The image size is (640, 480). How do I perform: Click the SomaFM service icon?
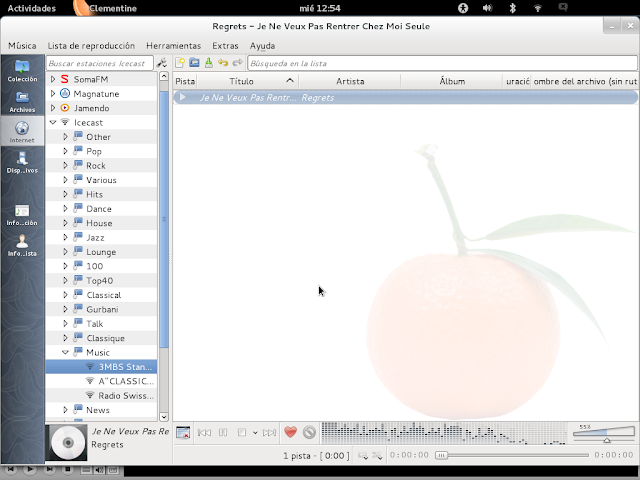pyautogui.click(x=64, y=79)
